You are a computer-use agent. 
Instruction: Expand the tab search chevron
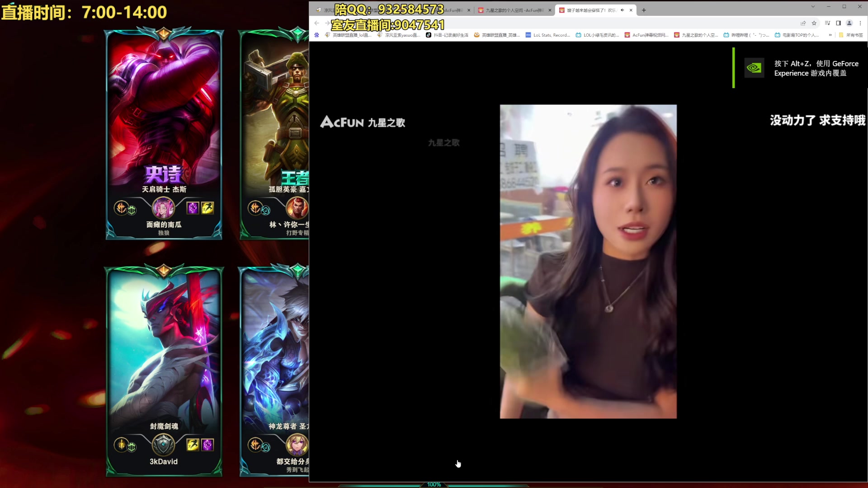tap(813, 6)
